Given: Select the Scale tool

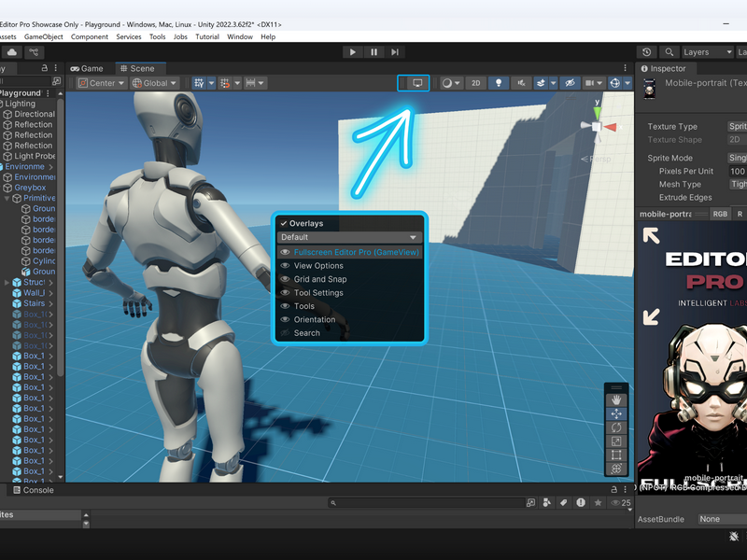Looking at the screenshot, I should tap(616, 441).
